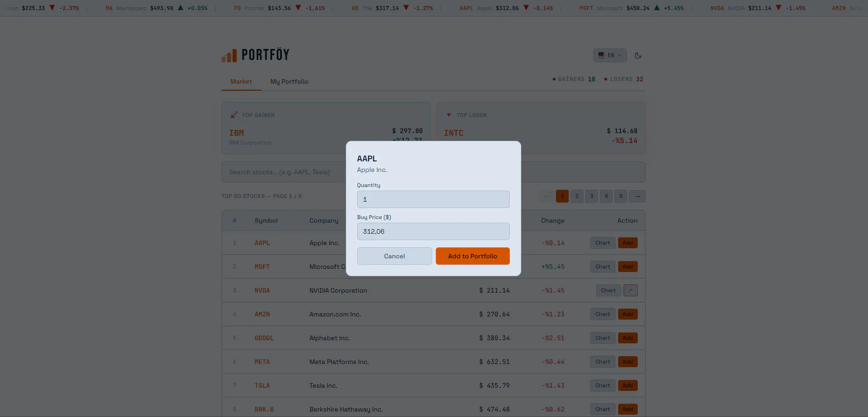Click the AAPL symbol in the table
868x417 pixels.
click(x=262, y=243)
